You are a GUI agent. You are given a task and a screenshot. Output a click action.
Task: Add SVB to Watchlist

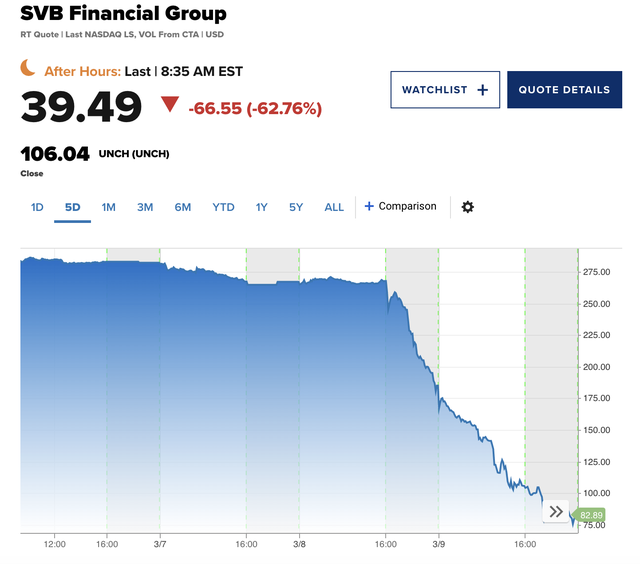pyautogui.click(x=444, y=90)
